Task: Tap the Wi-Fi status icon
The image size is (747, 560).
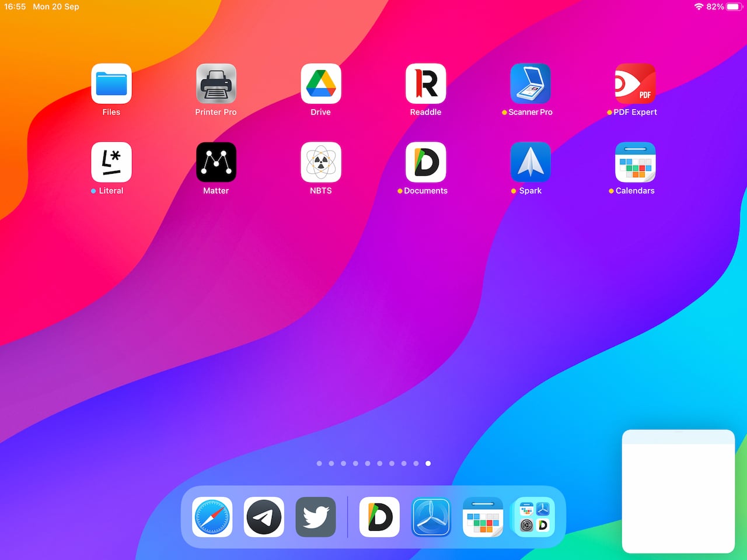Action: [x=699, y=6]
